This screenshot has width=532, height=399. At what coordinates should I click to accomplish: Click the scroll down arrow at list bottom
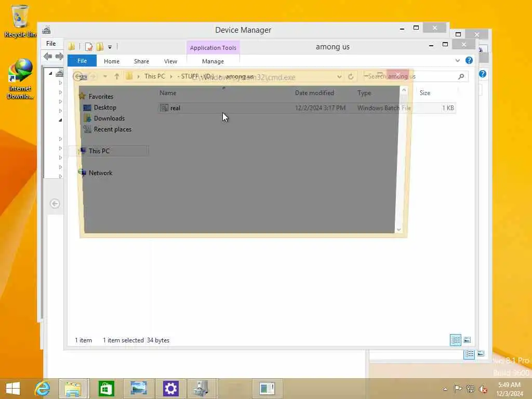[x=399, y=230]
